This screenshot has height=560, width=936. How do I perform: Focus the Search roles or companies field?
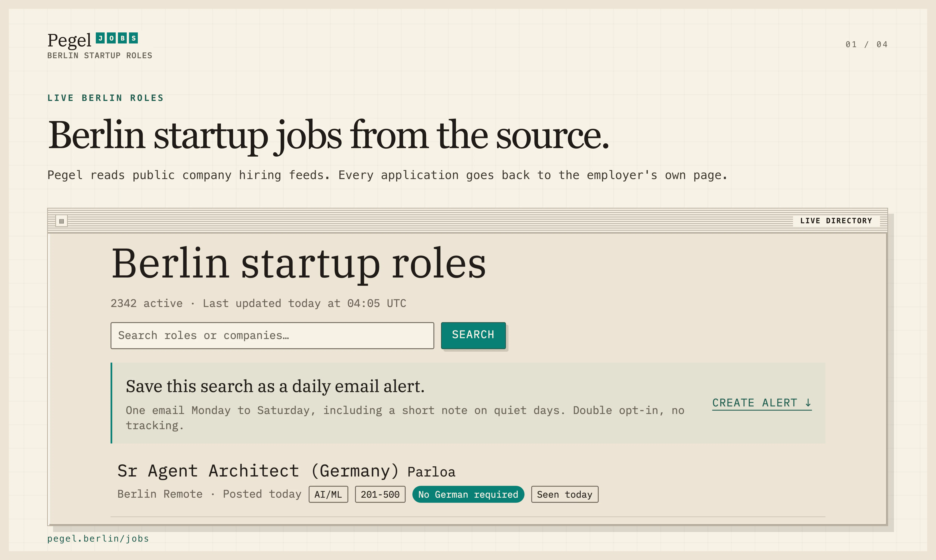pos(272,335)
